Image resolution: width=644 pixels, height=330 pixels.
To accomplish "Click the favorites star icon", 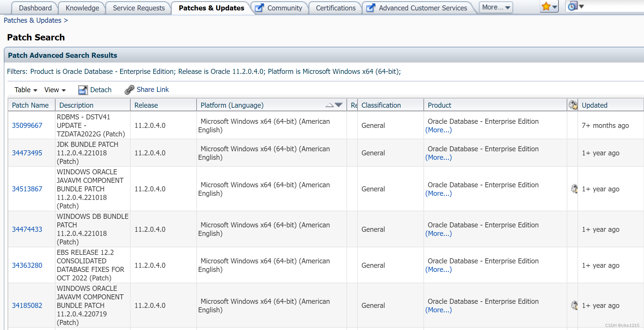I will click(x=546, y=6).
